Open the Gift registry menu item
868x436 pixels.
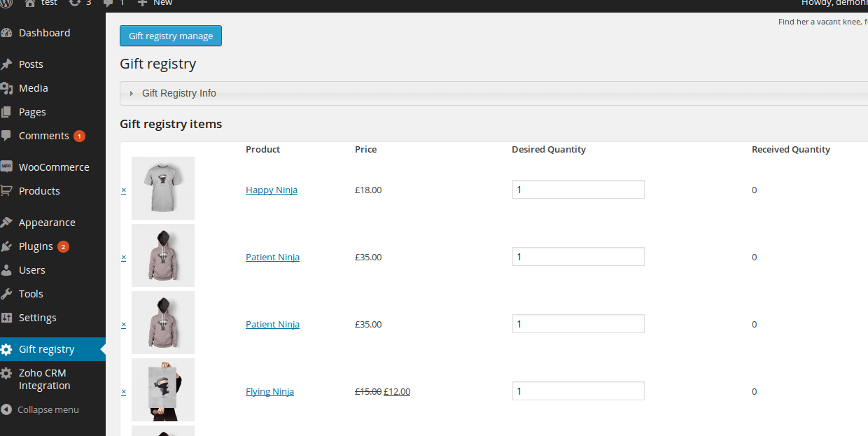46,349
